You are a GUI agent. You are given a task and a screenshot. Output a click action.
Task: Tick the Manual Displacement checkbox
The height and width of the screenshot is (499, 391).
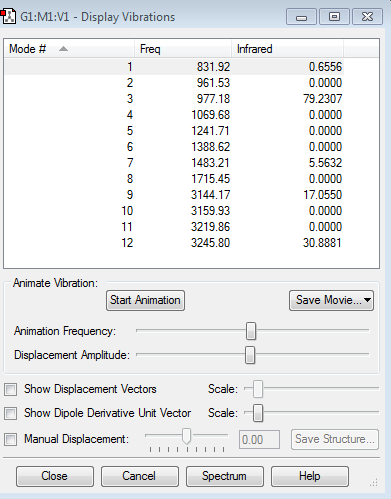[10, 439]
